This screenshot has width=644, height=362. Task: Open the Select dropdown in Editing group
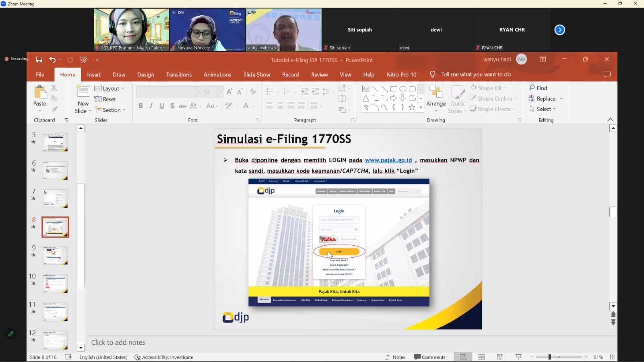543,109
